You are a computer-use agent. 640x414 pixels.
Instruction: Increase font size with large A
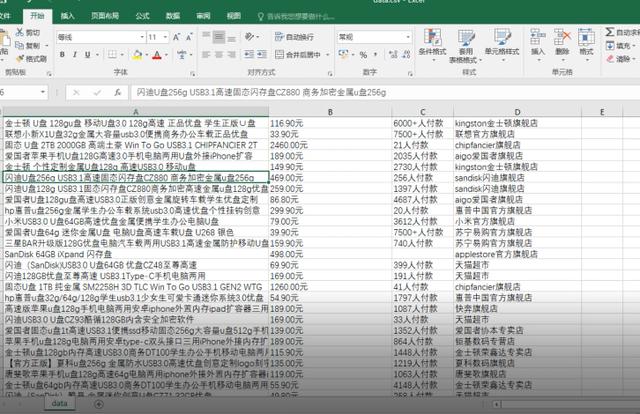[176, 37]
